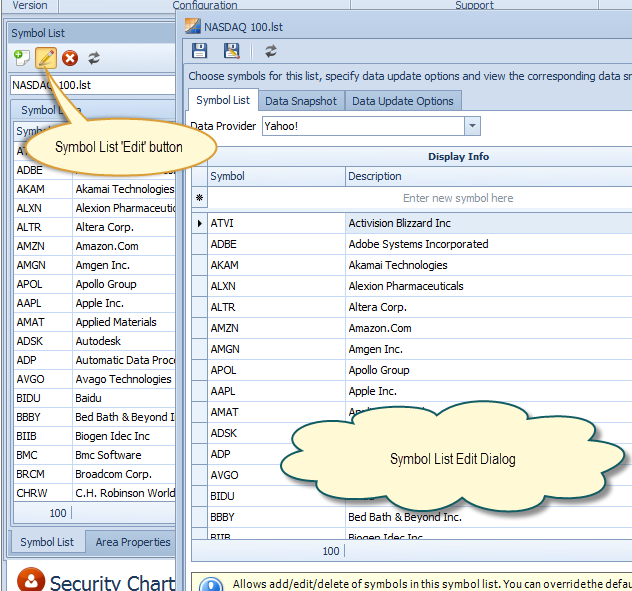
Task: Click the NASDAQ 100.lst dialog title icon
Action: pyautogui.click(x=193, y=26)
